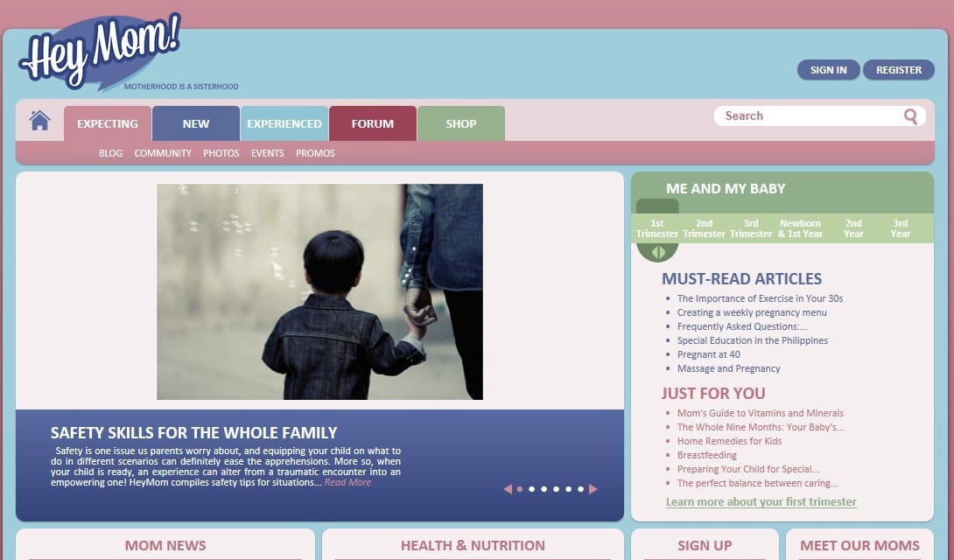Open 'Home Remedies for Kids' article
Viewport: 954px width, 560px height.
[x=729, y=441]
